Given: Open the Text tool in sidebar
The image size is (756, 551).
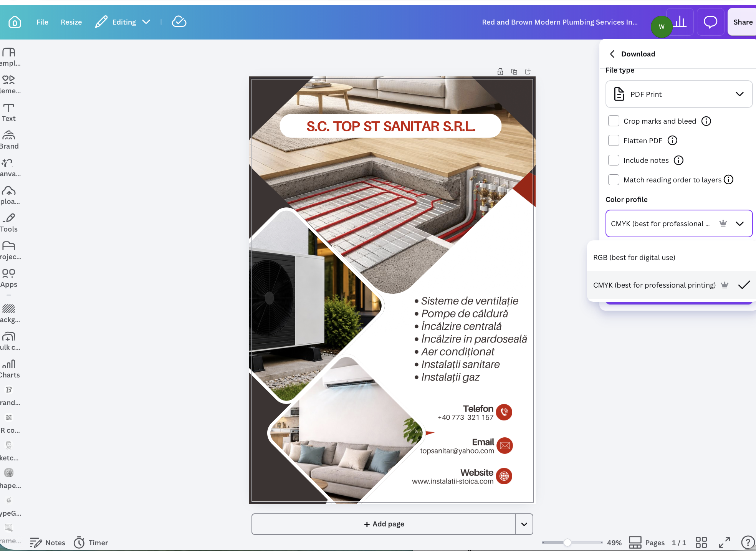Looking at the screenshot, I should [x=8, y=113].
